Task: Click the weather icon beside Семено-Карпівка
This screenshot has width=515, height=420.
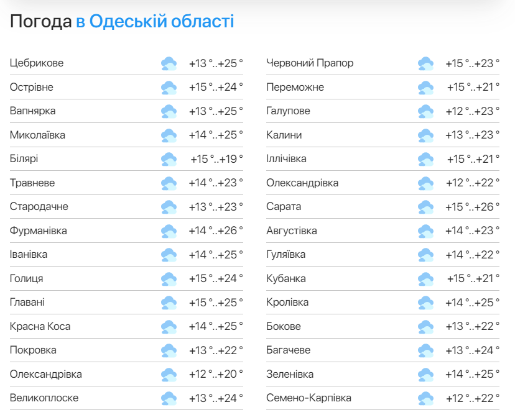Action: coord(425,398)
